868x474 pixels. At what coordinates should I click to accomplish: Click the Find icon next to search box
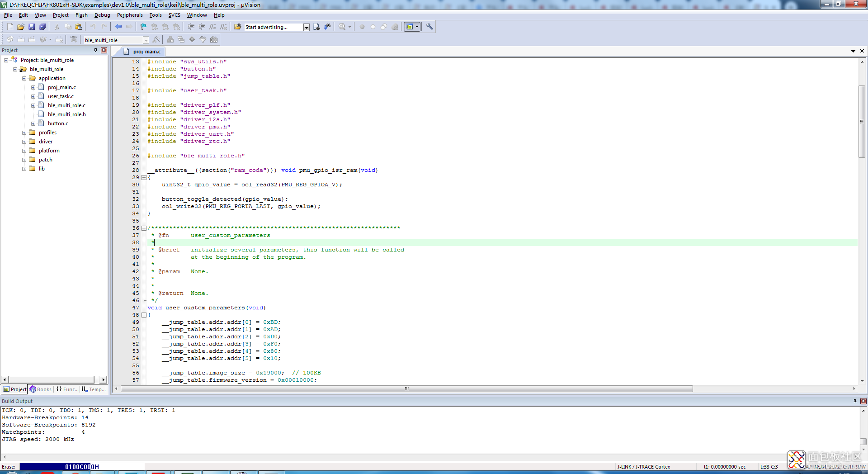[316, 27]
